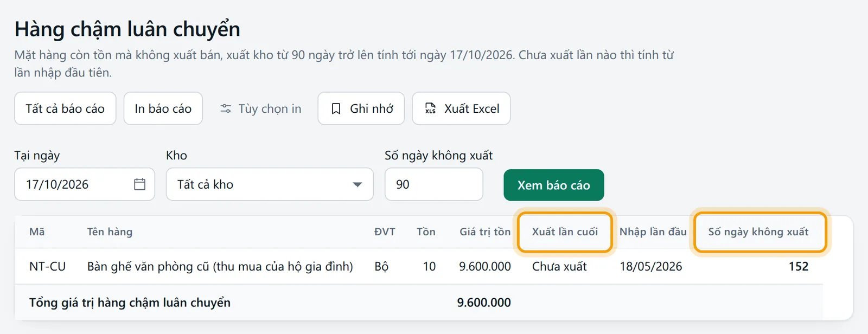Click the 'In báo cáo' print button
The image size is (868, 334).
point(163,108)
